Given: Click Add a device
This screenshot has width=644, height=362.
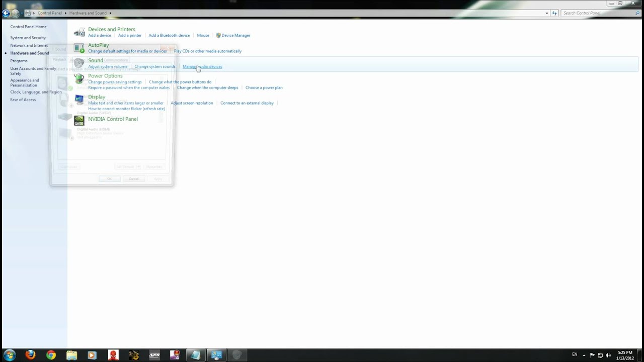Looking at the screenshot, I should click(100, 36).
